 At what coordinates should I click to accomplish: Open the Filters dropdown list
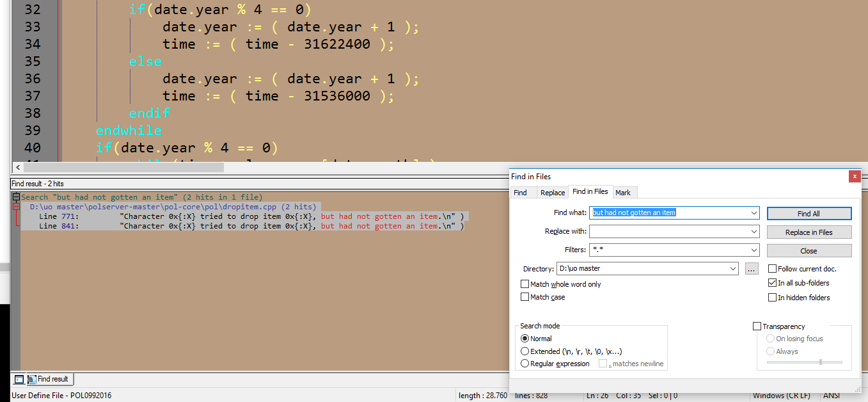pos(754,250)
